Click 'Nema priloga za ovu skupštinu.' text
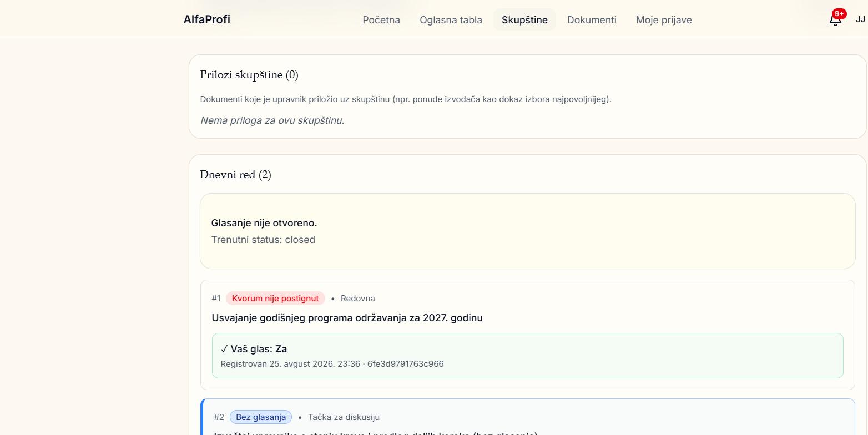 tap(272, 120)
